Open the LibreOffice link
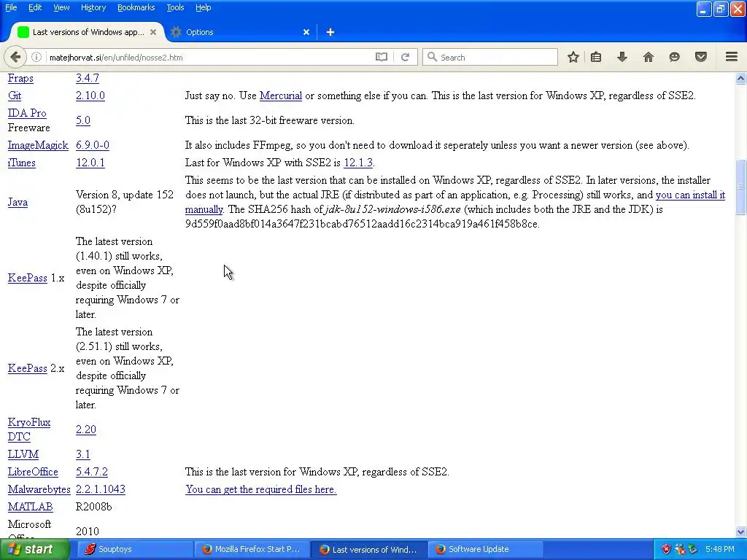747x560 pixels. [x=33, y=472]
